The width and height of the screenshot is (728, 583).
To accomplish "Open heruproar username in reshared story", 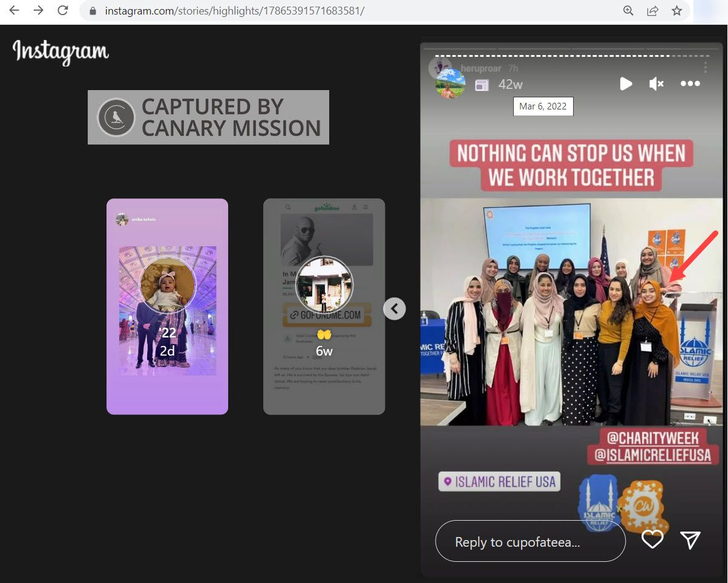I will (482, 68).
